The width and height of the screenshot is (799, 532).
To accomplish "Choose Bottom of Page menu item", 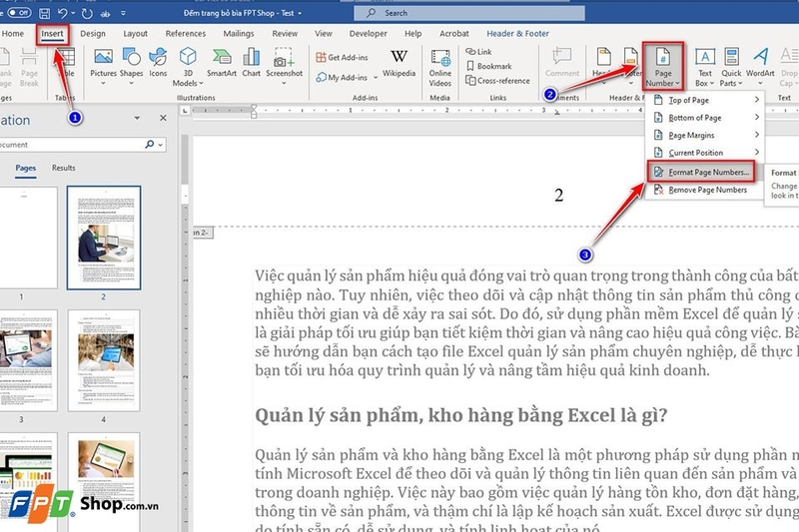I will (705, 118).
